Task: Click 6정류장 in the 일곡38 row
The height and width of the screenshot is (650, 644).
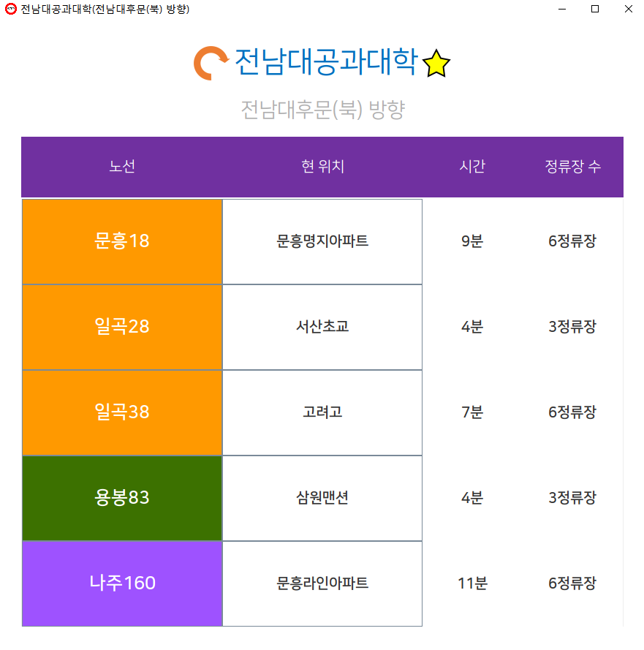Action: [x=572, y=412]
